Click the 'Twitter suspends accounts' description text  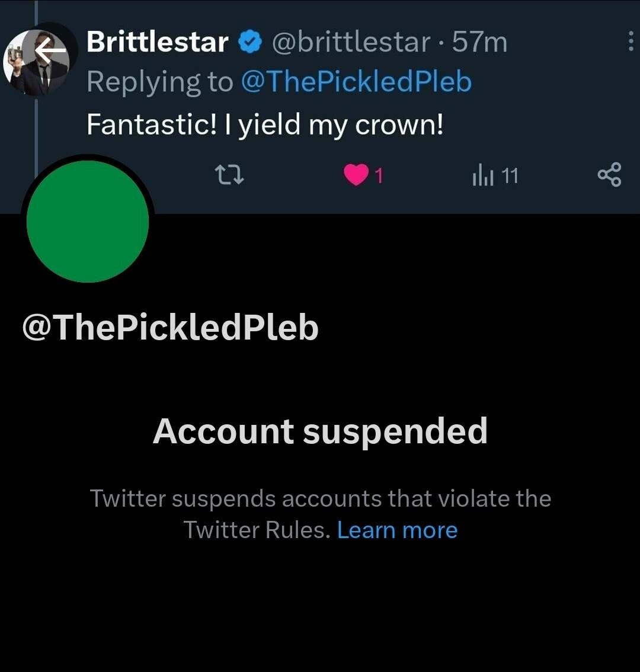coord(320,499)
